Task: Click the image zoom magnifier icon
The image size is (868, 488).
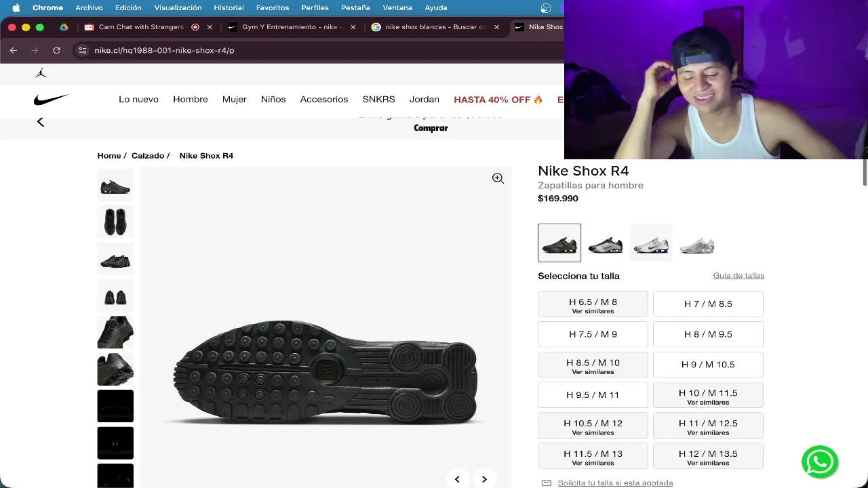Action: click(x=498, y=178)
